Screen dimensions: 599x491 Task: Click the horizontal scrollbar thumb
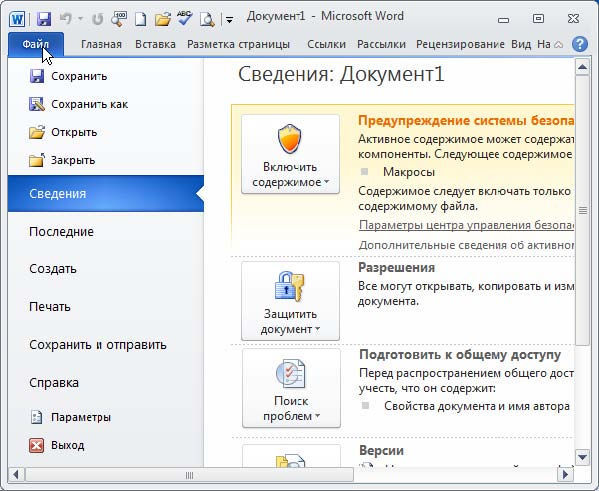point(189,475)
